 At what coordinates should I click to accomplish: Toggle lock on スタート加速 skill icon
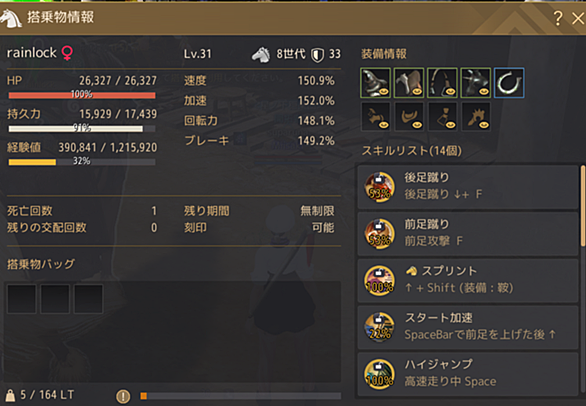[x=379, y=320]
